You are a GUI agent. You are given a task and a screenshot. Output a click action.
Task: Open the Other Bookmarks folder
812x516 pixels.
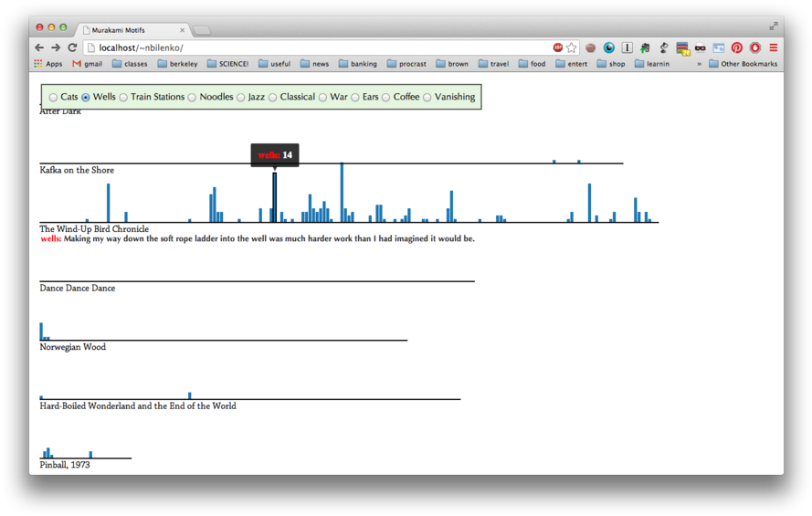[x=743, y=64]
